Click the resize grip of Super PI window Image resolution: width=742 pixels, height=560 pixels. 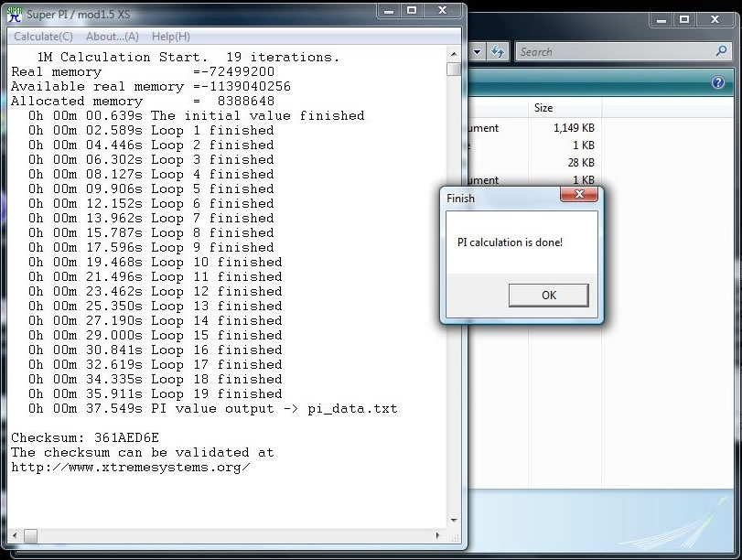click(x=455, y=538)
